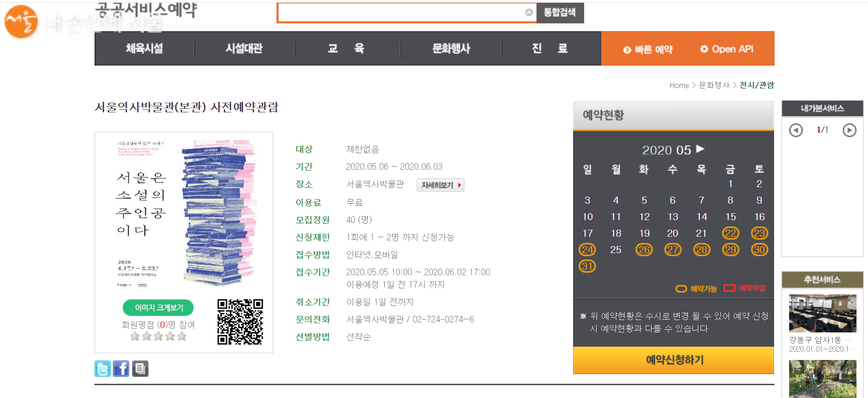The height and width of the screenshot is (398, 868).
Task: Click 자세히보기 next to the venue
Action: pos(441,185)
